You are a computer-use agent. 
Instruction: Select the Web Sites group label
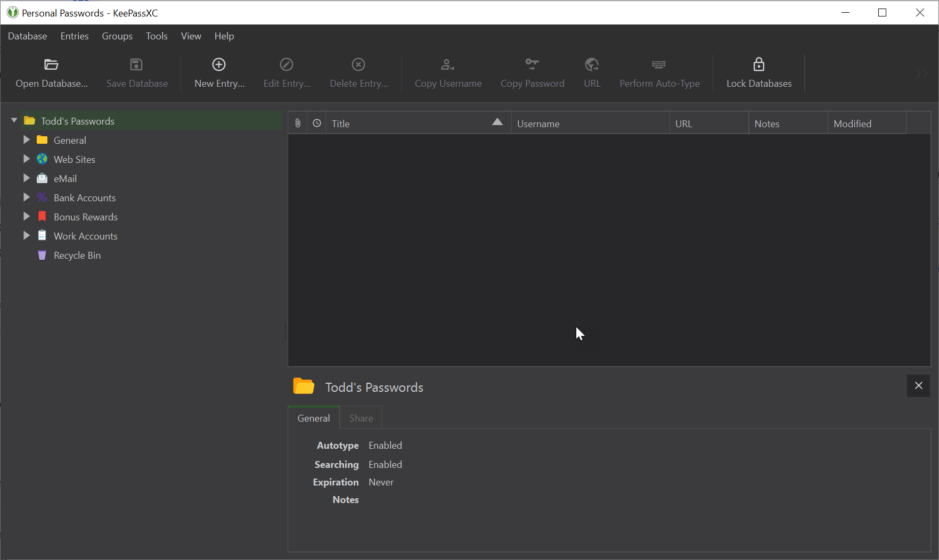(75, 160)
